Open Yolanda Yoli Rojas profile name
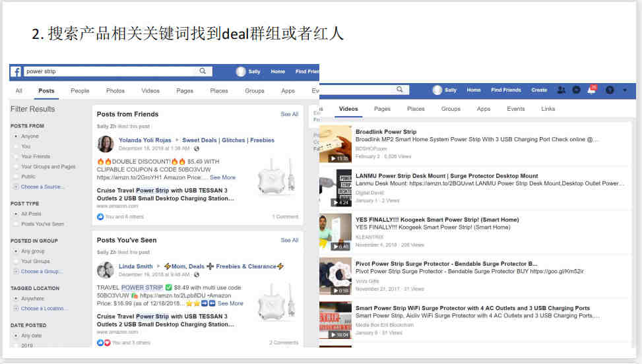Screen dimensions: 642x364 [145, 140]
